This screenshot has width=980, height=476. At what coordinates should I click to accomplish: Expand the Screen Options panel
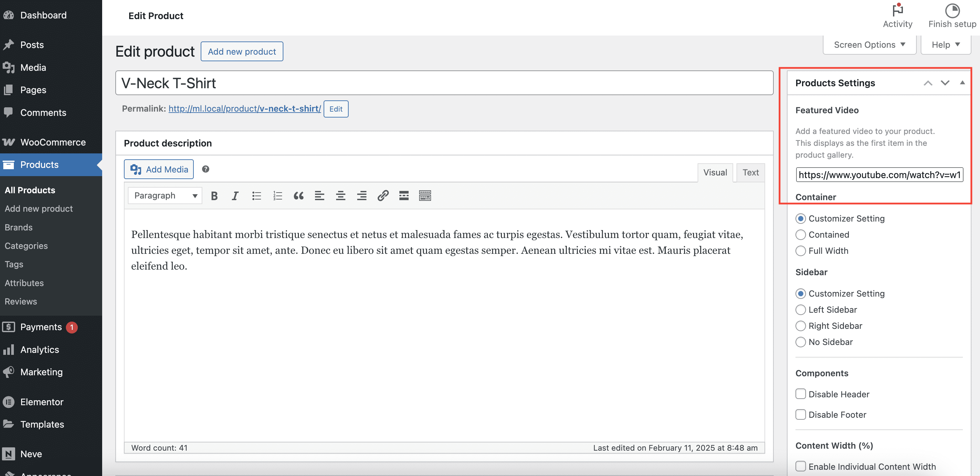pyautogui.click(x=869, y=45)
